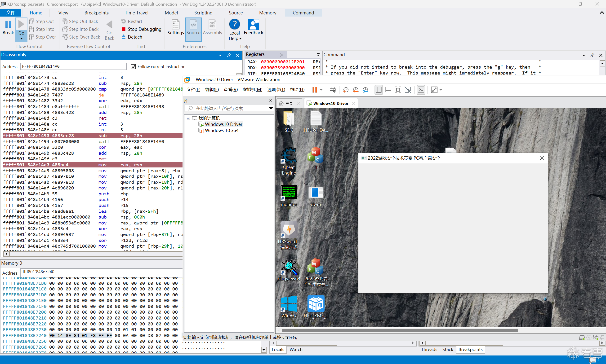Click VMware suspend pause icon

point(314,90)
